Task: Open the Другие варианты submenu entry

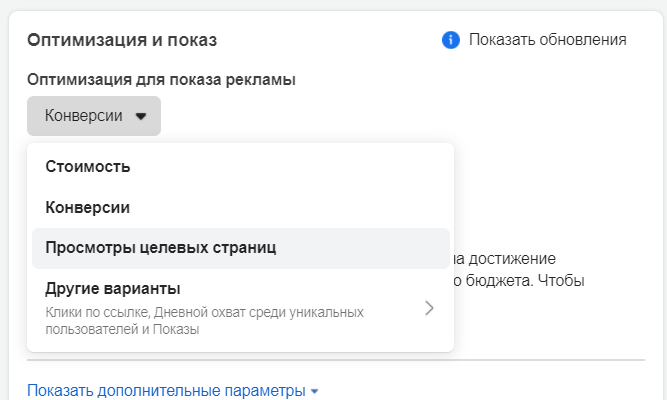Action: [x=112, y=289]
